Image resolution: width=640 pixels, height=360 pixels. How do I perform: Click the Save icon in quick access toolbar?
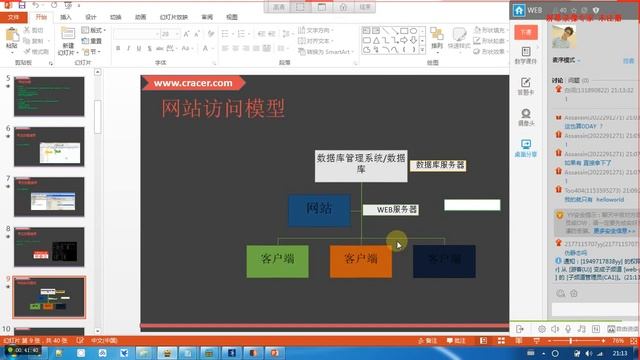pyautogui.click(x=22, y=5)
